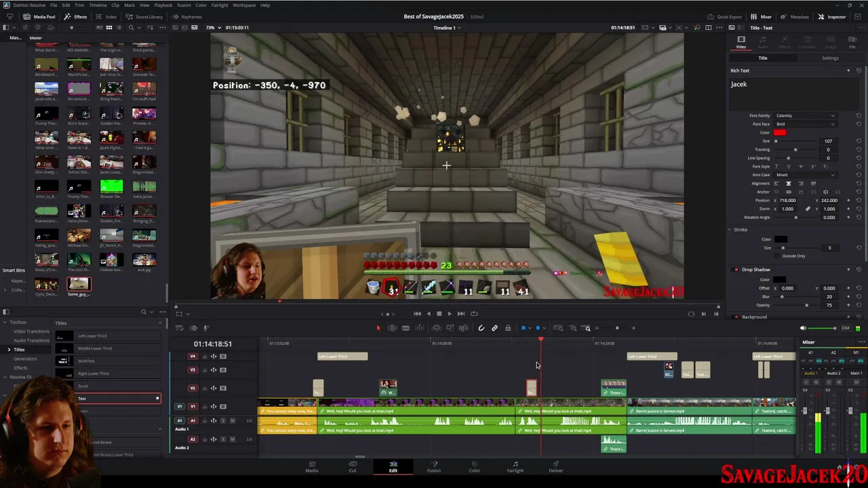Screen dimensions: 868x488
Task: Switch to the Cut page
Action: pos(352,467)
